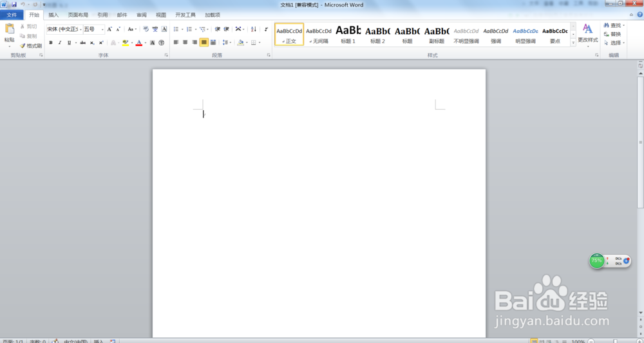Shrink font size with A-down icon
644x343 pixels.
118,29
